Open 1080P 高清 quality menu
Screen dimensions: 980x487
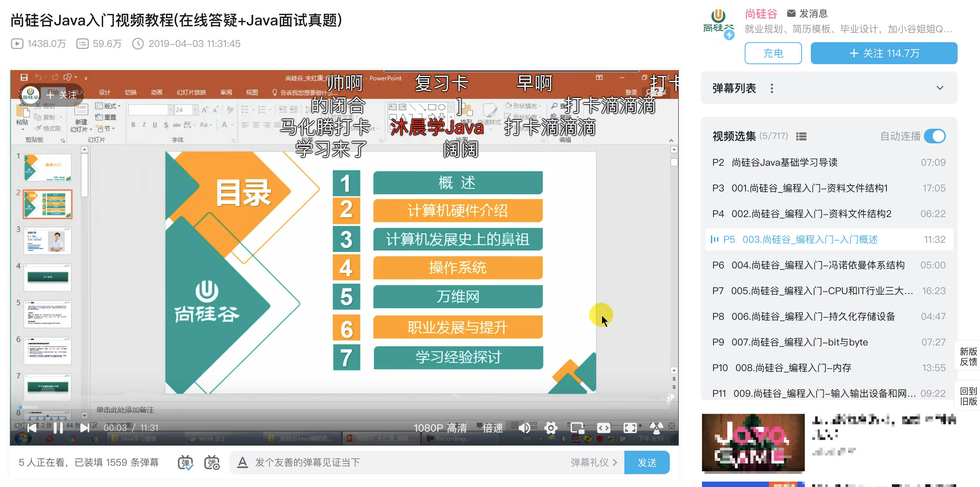click(x=440, y=428)
